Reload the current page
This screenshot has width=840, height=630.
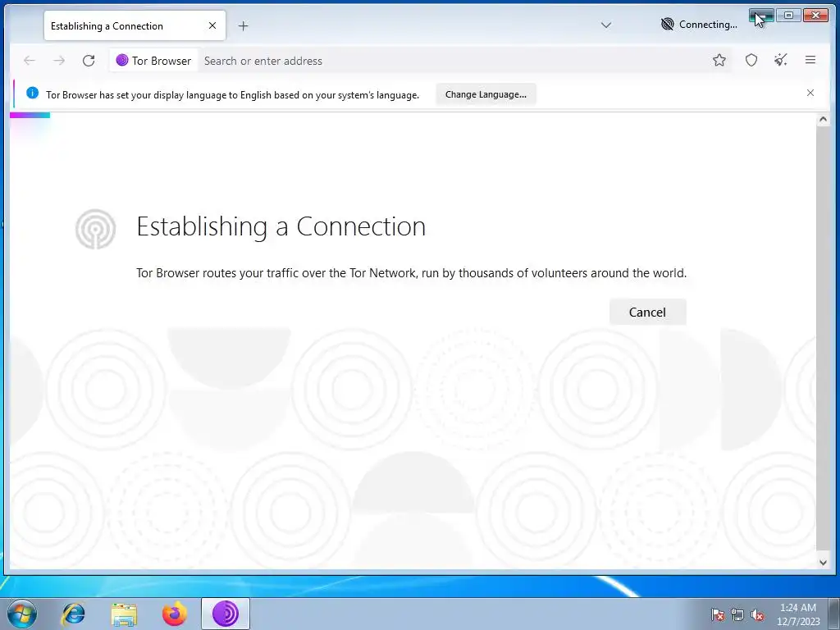(89, 61)
